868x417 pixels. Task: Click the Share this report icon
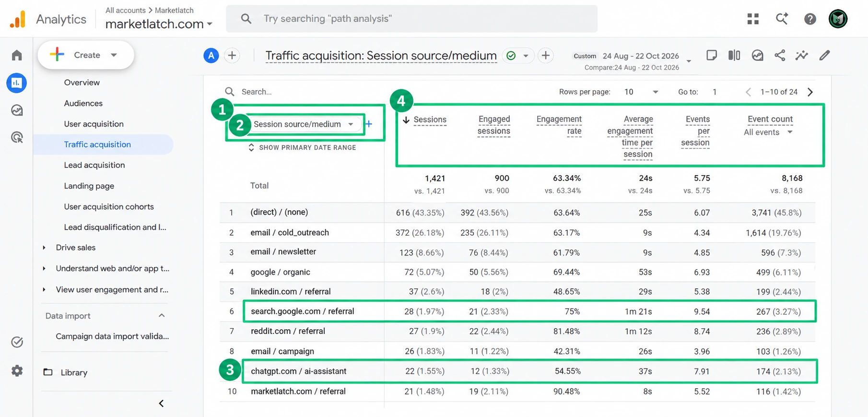[x=780, y=55]
